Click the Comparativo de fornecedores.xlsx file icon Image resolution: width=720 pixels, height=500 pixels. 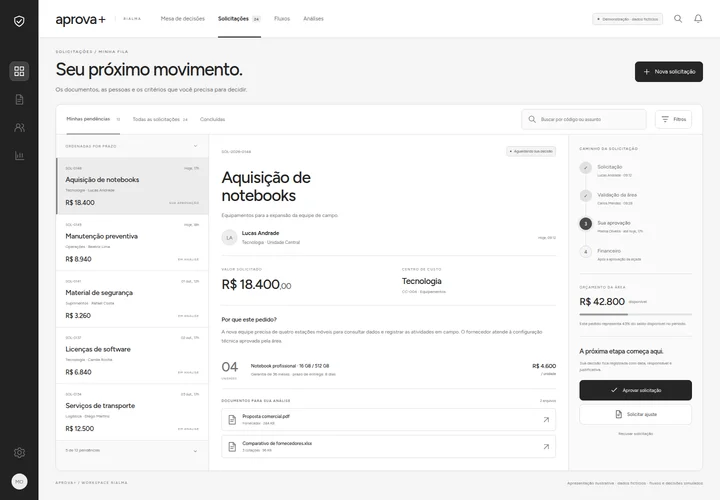tap(232, 447)
